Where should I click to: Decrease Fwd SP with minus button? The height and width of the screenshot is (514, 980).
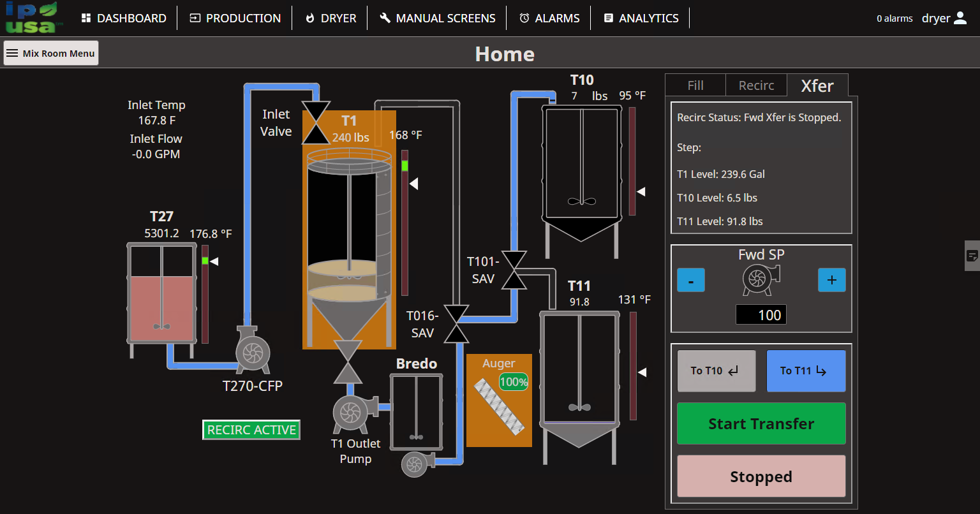click(691, 280)
